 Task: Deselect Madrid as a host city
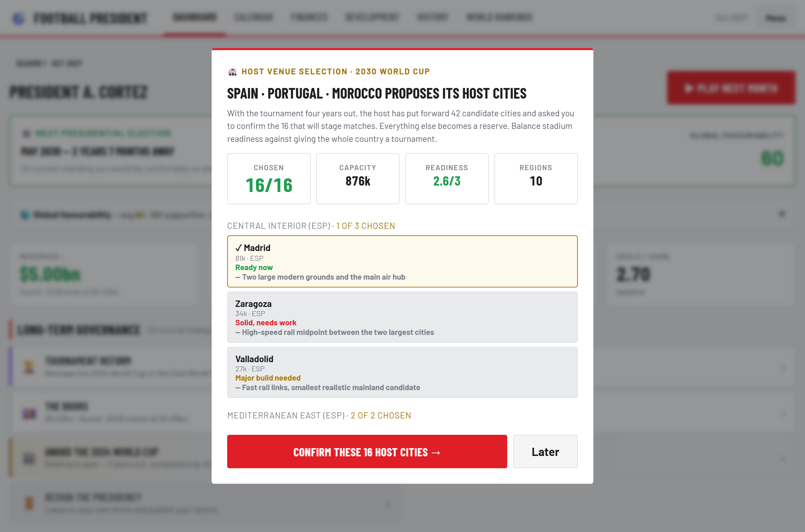(x=402, y=262)
